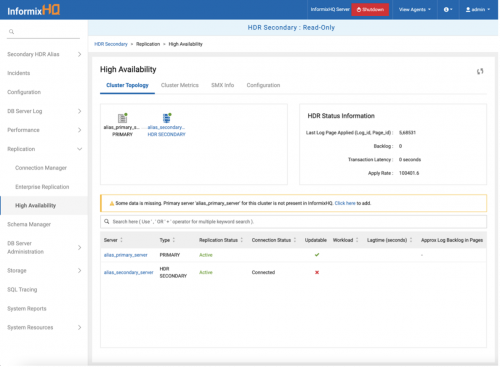Click the sidebar search magnifier icon
This screenshot has width=500, height=367.
point(11,32)
